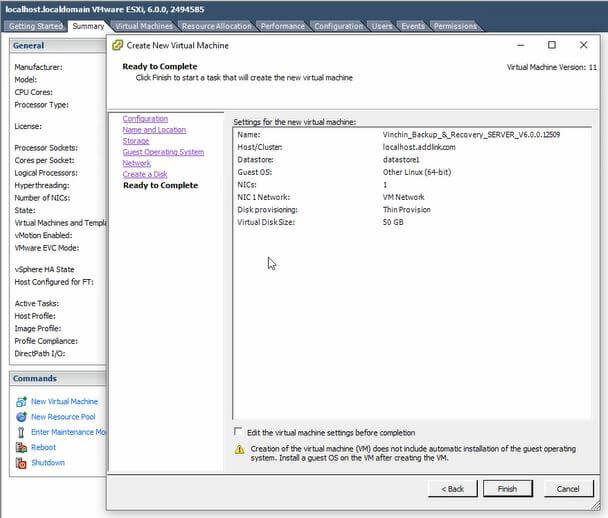Go to the Create a Disk step
Image resolution: width=608 pixels, height=518 pixels.
(x=145, y=174)
